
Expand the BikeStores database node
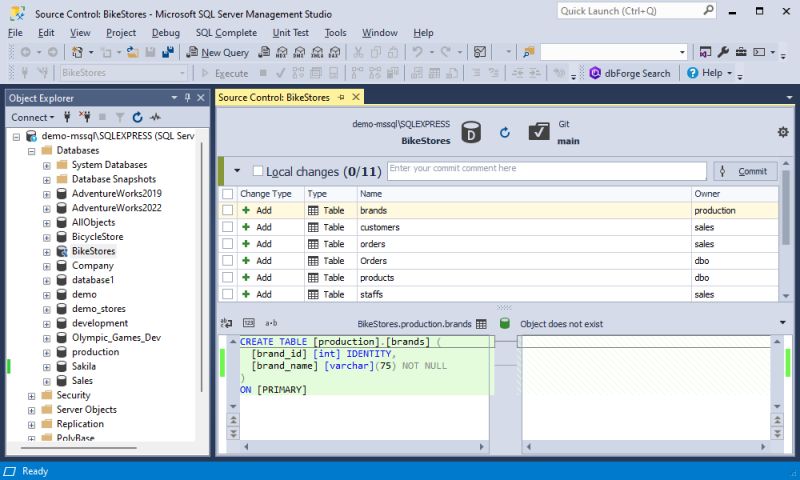pos(46,252)
